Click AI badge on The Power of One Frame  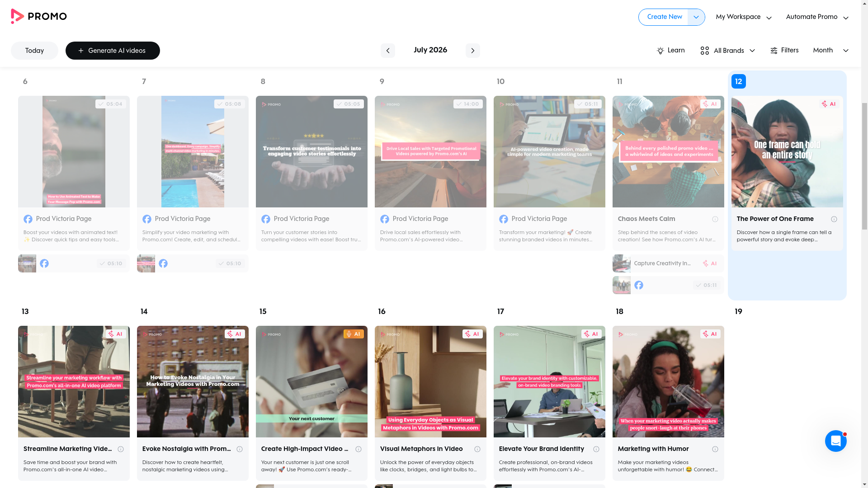tap(829, 104)
